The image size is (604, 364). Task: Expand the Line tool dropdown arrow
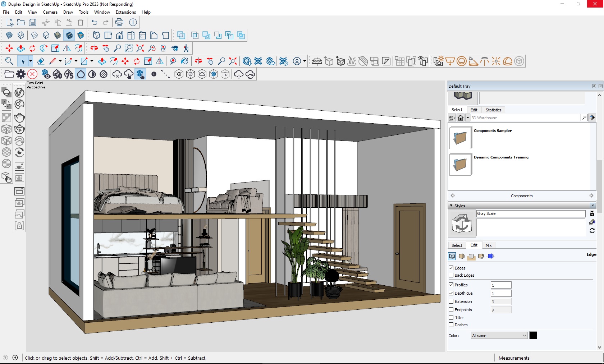click(60, 61)
